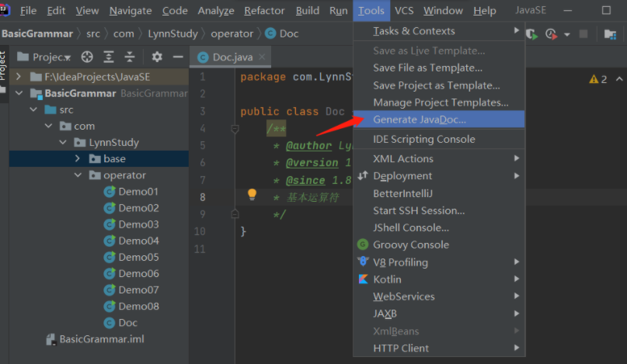627x364 pixels.
Task: Choose Save Project as Template...
Action: click(439, 85)
